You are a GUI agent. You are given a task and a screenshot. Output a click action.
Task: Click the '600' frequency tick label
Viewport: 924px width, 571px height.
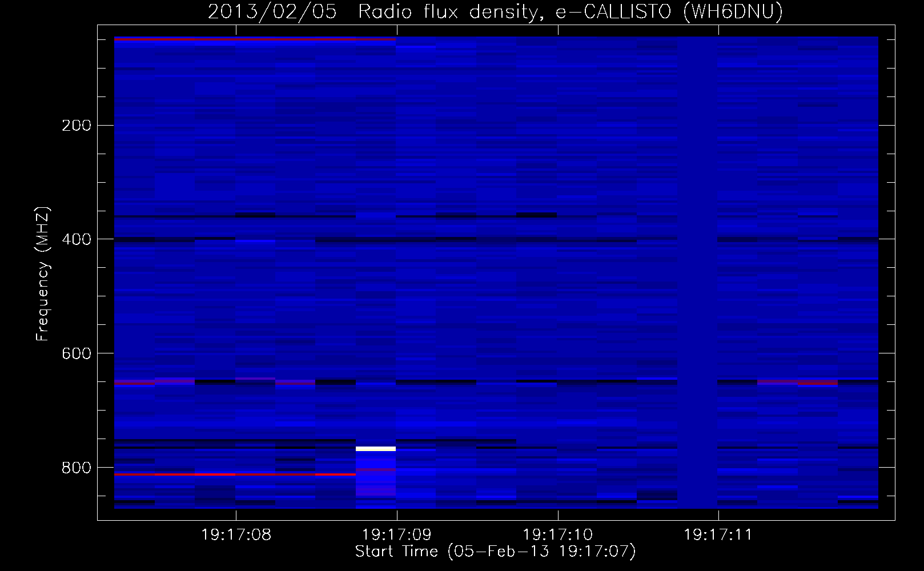coord(77,354)
